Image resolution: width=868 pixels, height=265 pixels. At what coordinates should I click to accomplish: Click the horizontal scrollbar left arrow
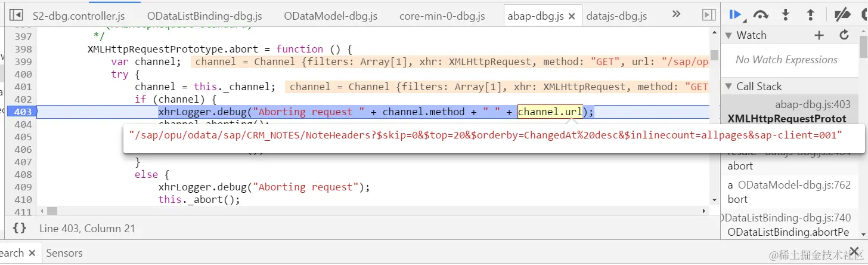coord(41,211)
